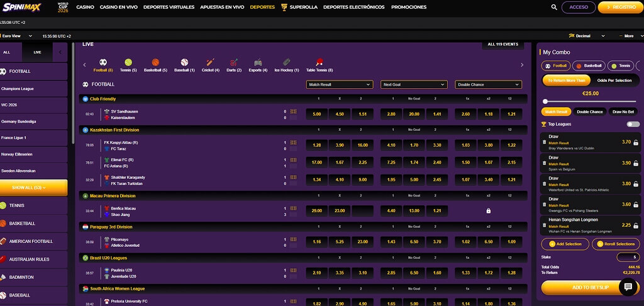The image size is (644, 306).
Task: Toggle the Football filter in My Combo
Action: (x=556, y=66)
